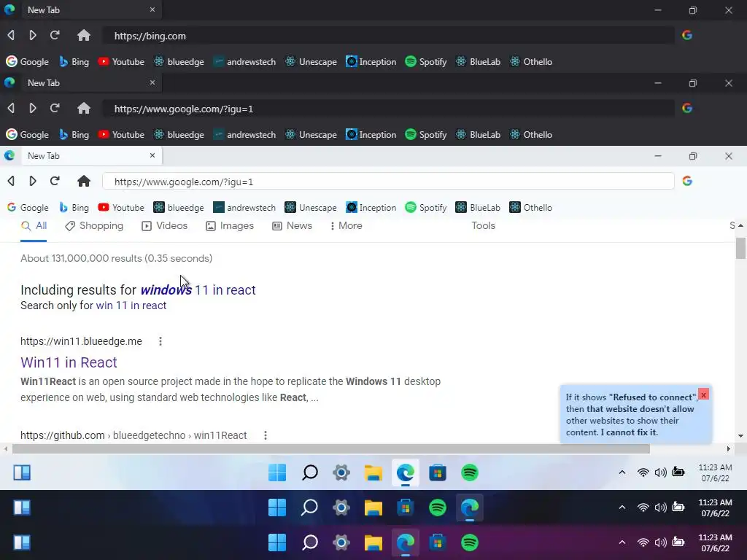Close the New Tab tab in the light browser

pos(152,156)
